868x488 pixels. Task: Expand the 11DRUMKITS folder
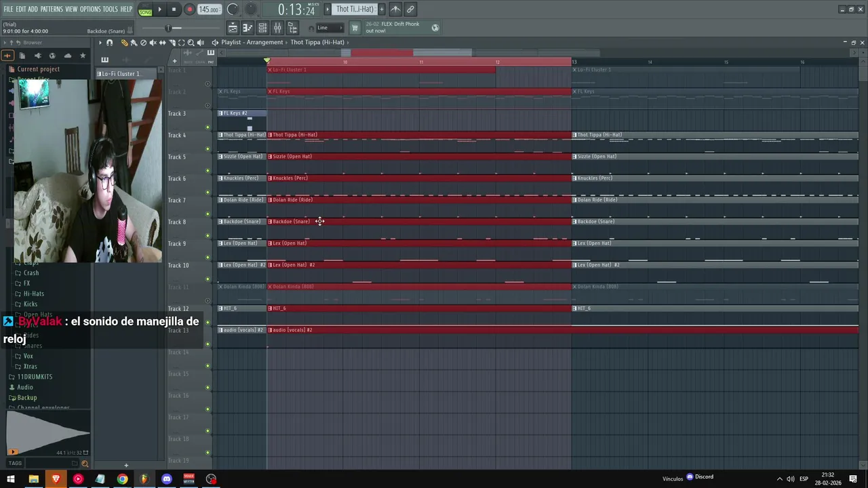(x=35, y=377)
